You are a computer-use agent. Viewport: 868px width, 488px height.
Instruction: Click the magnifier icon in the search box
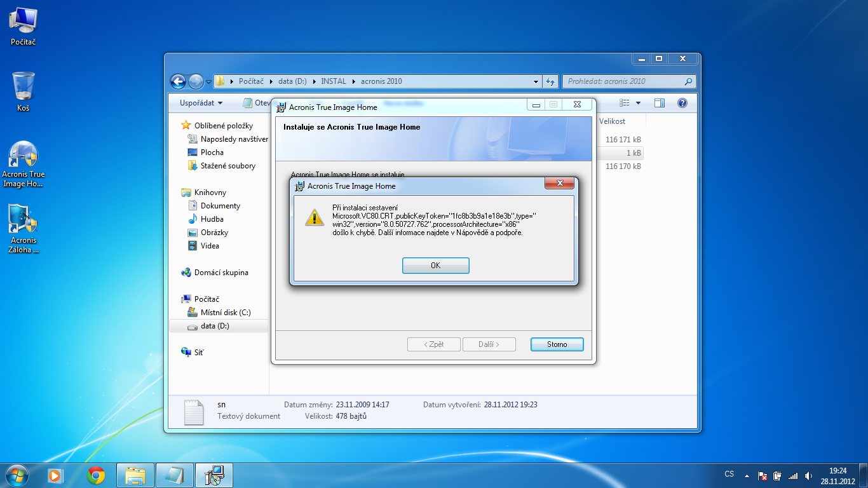(x=688, y=81)
